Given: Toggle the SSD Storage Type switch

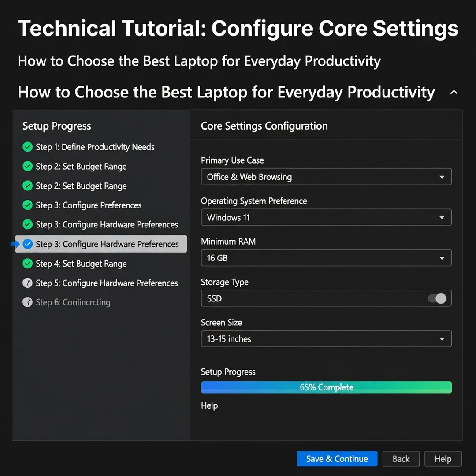Looking at the screenshot, I should (x=437, y=298).
